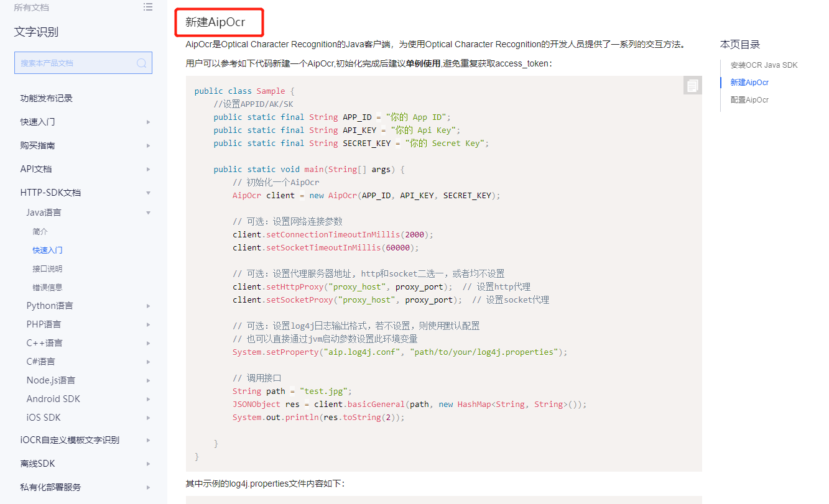
Task: Open the Java语言 sidebar entry
Action: pyautogui.click(x=44, y=213)
